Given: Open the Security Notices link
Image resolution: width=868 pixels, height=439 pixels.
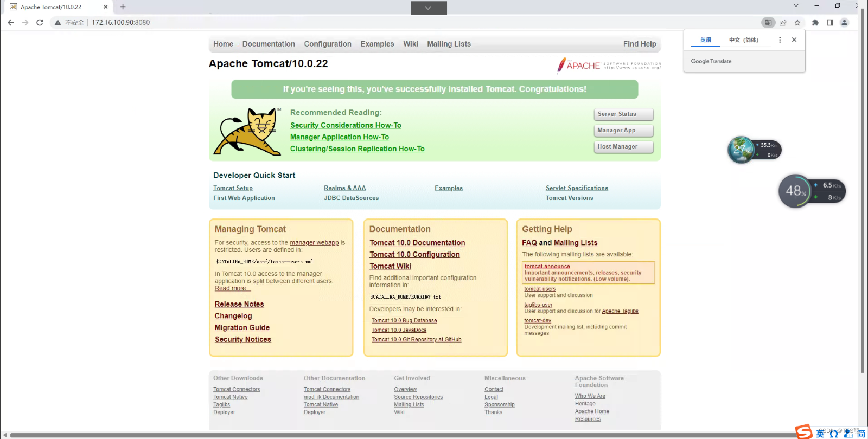Looking at the screenshot, I should [243, 339].
